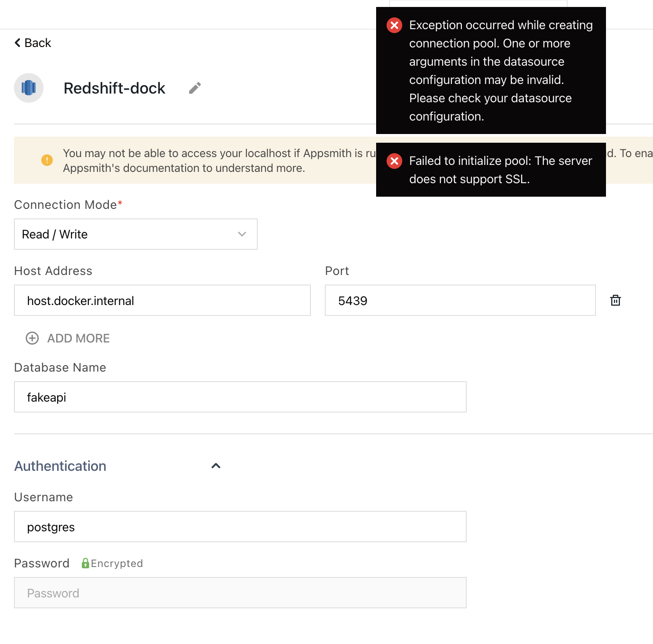
Task: Click the plus circle icon beside ADD MORE
Action: click(x=32, y=338)
